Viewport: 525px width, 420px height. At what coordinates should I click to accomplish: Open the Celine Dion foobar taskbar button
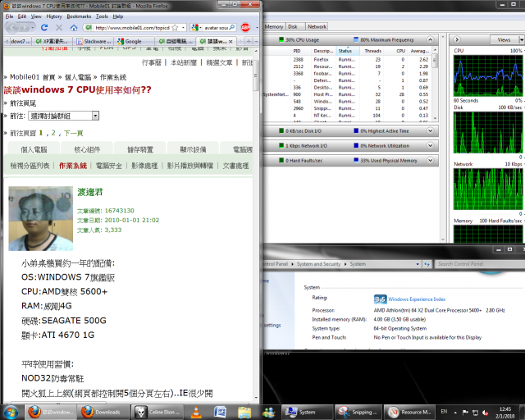click(x=157, y=412)
